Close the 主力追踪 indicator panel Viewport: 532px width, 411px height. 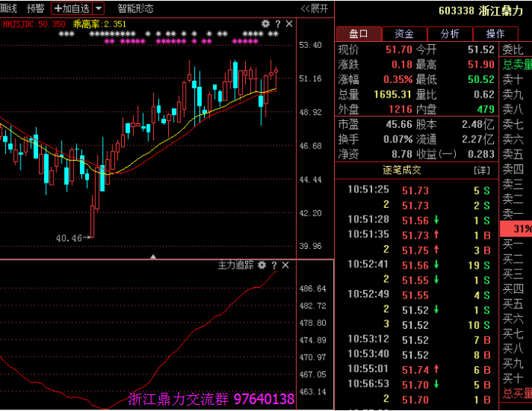285,265
